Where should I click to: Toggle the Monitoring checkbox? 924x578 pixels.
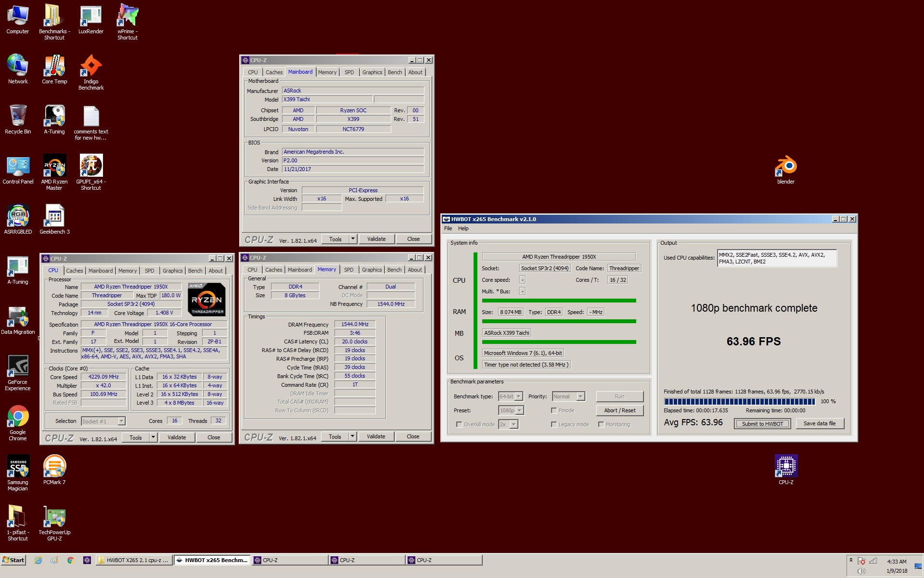[601, 424]
